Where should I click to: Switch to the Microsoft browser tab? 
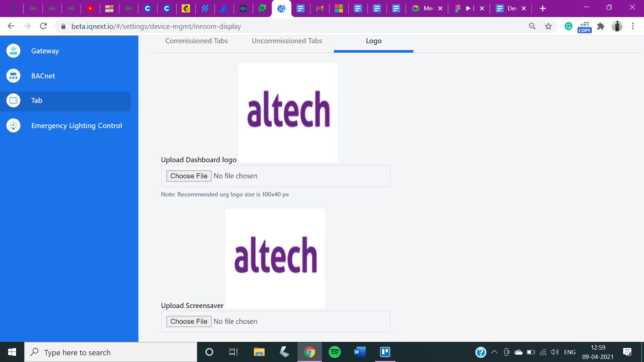(339, 8)
